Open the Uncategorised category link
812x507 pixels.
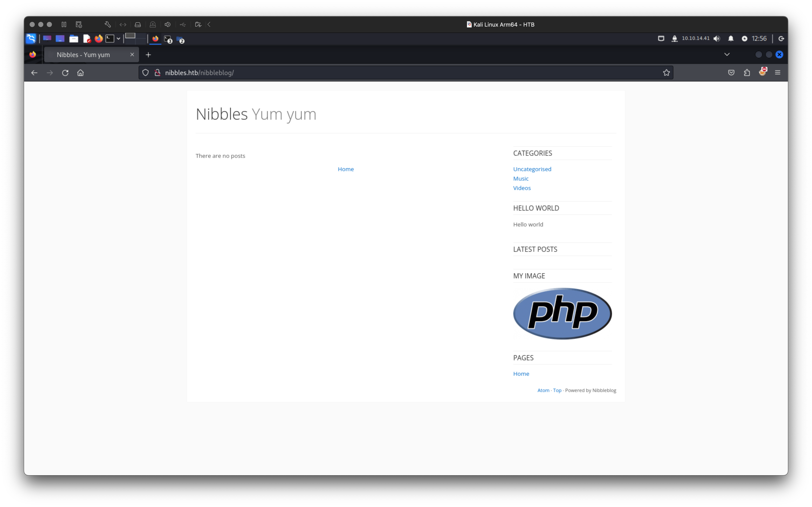[x=532, y=169]
